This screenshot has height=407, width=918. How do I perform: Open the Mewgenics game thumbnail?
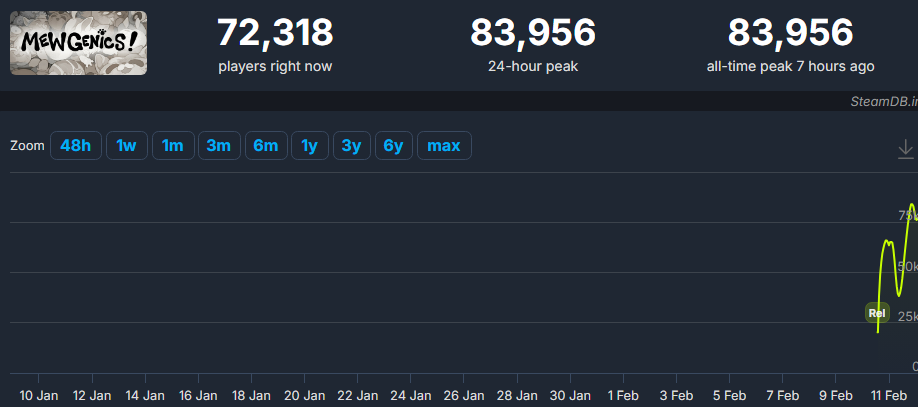78,43
